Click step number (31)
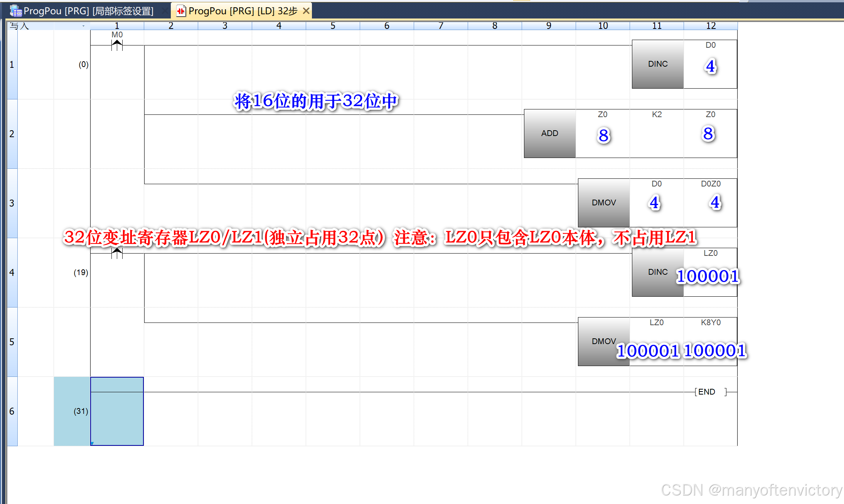Image resolution: width=844 pixels, height=504 pixels. [81, 411]
